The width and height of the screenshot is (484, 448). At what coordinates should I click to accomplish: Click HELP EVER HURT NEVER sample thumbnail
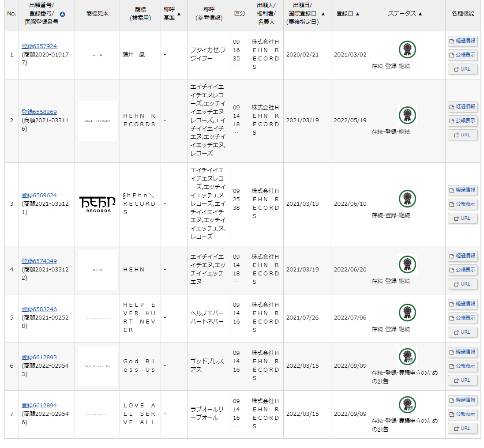point(97,318)
